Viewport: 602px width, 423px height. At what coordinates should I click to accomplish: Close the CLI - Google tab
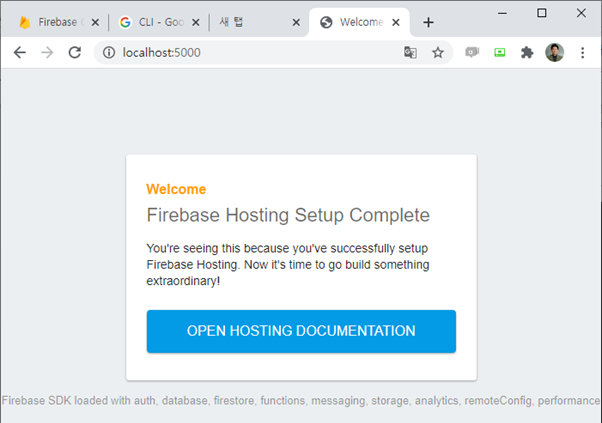195,23
